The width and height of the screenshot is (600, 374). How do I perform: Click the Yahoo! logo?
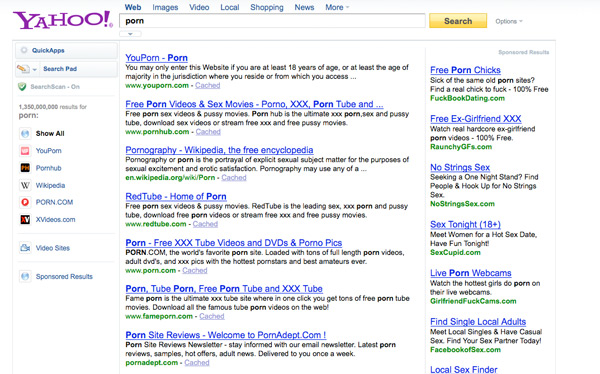point(63,20)
